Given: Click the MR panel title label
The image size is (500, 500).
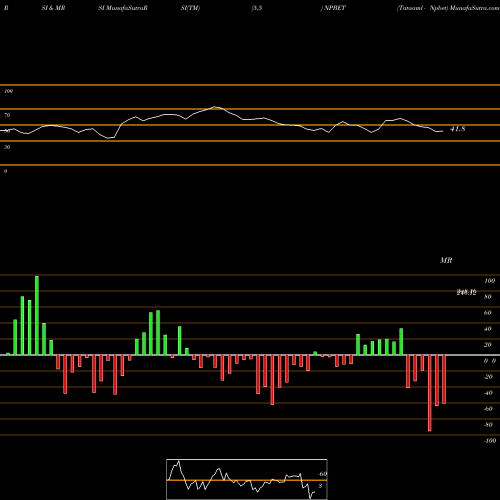Looking at the screenshot, I should click(x=446, y=260).
